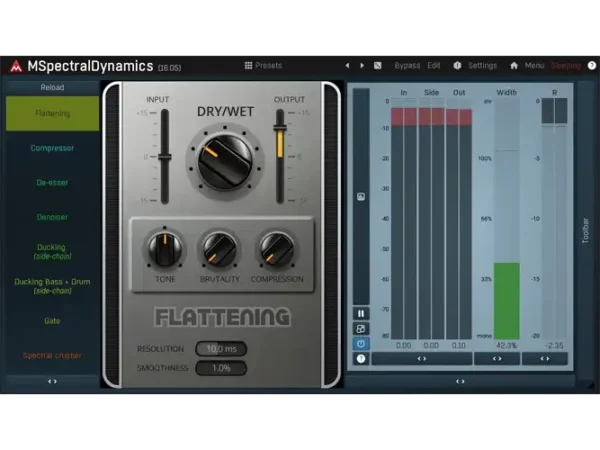Open the vertical Toolbar strip
This screenshot has width=600, height=450.
point(585,231)
